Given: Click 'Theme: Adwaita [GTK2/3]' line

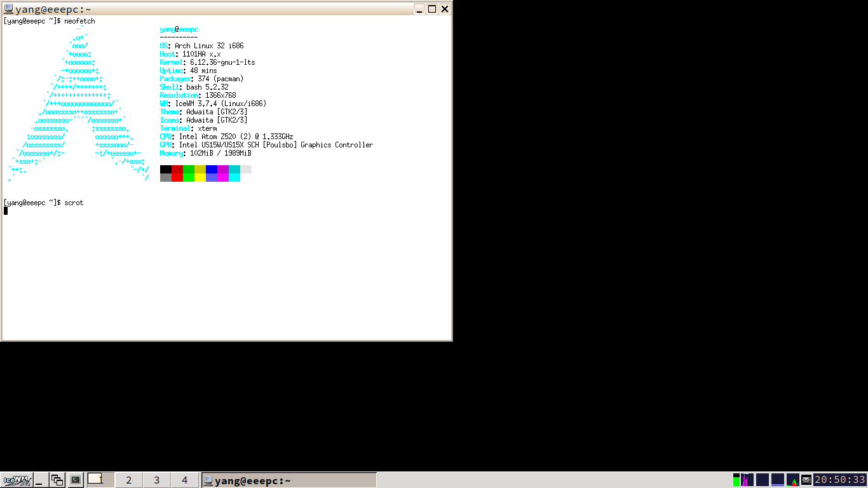Looking at the screenshot, I should [204, 112].
